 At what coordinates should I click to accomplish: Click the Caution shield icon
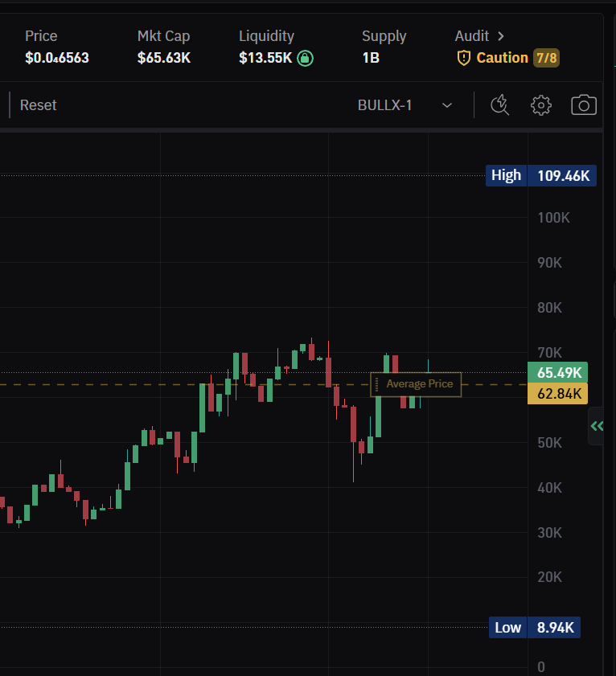coord(463,58)
